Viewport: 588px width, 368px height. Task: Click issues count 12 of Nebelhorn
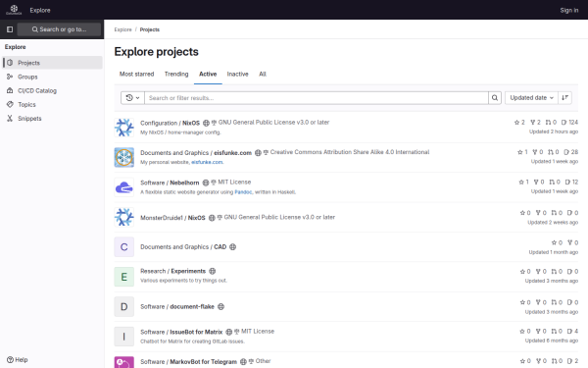[x=571, y=183]
